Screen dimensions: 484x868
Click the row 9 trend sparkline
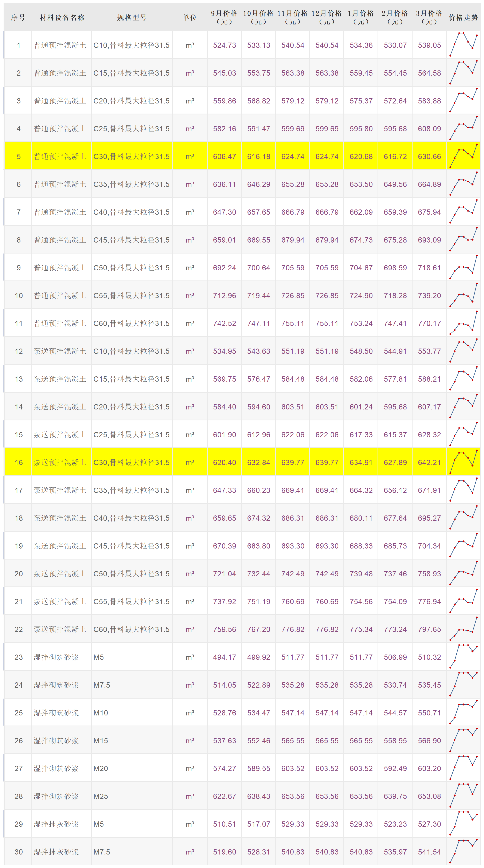(x=463, y=267)
